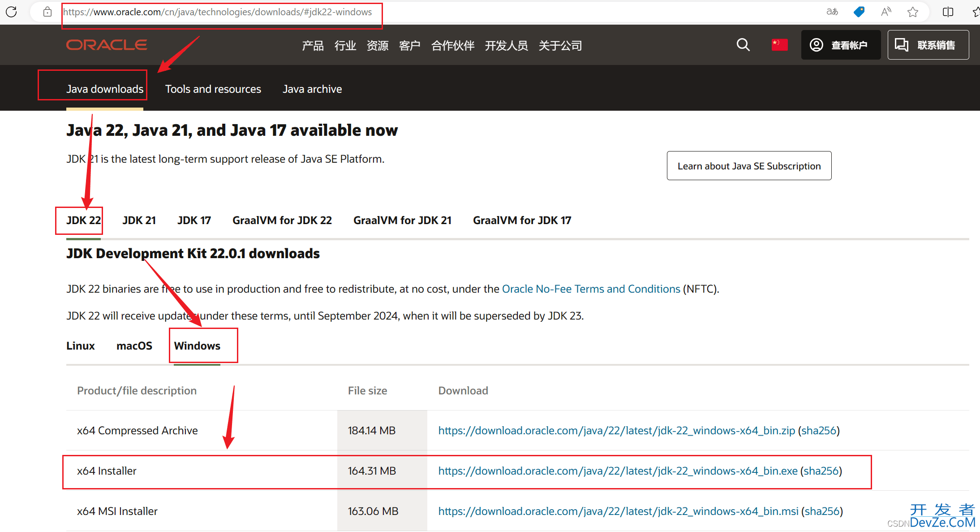Click the browser refresh icon
Image resolution: width=980 pixels, height=532 pixels.
(13, 11)
